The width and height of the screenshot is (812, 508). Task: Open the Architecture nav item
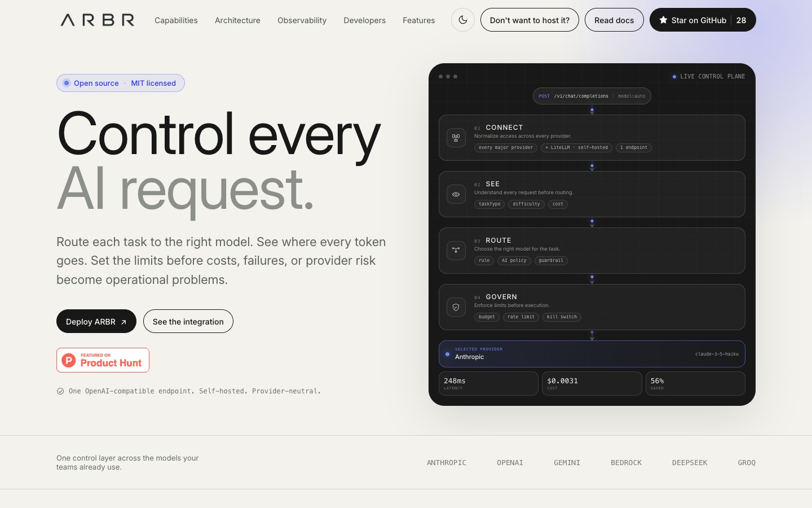(x=237, y=20)
